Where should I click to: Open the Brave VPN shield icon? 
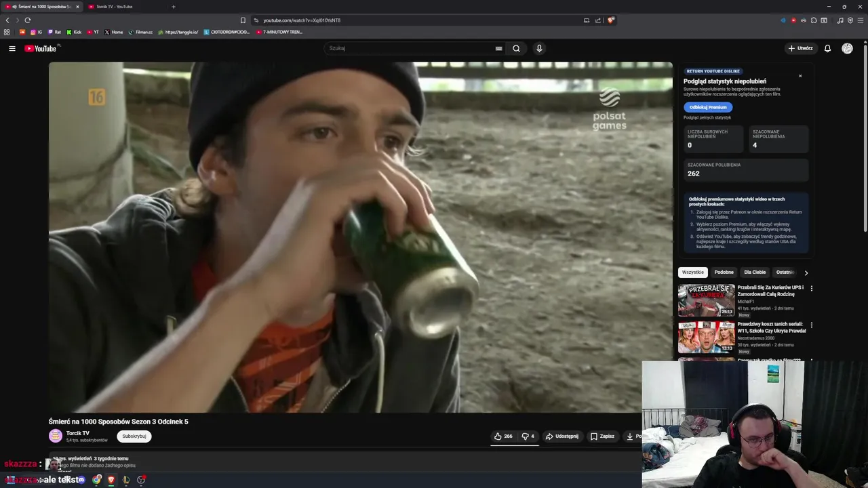(x=850, y=20)
